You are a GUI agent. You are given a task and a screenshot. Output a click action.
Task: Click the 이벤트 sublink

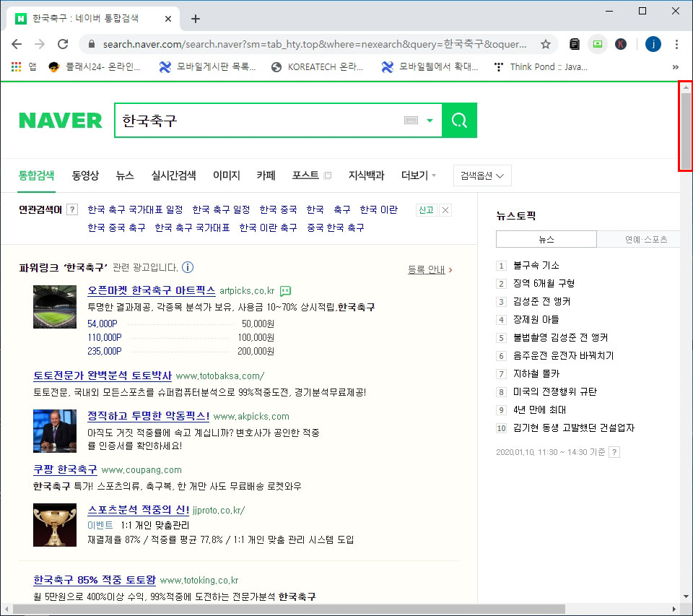coord(100,525)
